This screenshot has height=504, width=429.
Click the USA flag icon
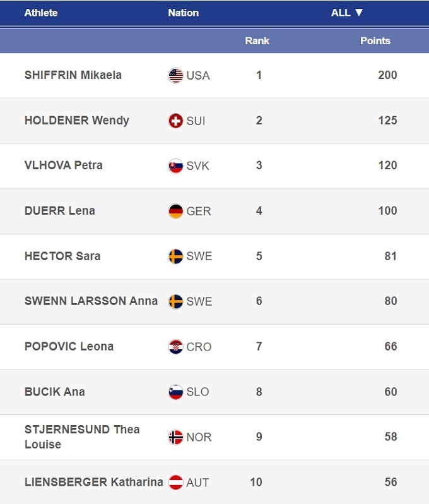(175, 76)
